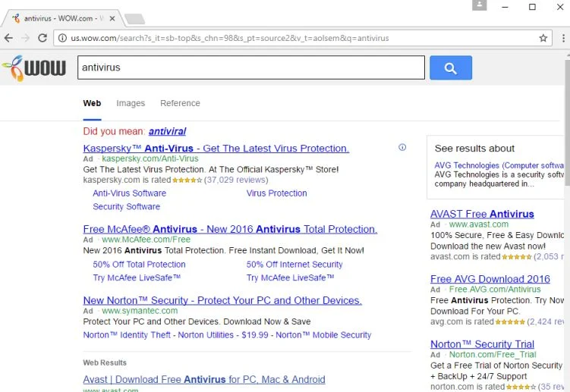Screen dimensions: 570x392
Task: Open a new browser tab
Action: point(134,19)
